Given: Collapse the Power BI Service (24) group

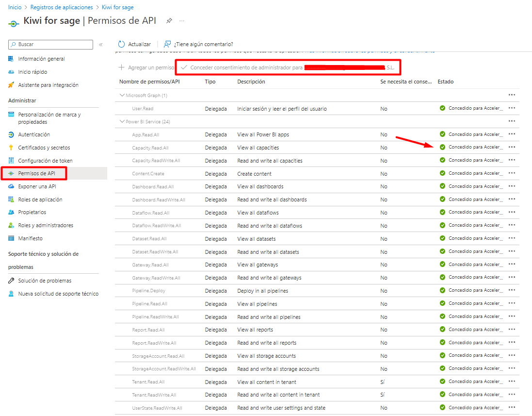Looking at the screenshot, I should coord(122,121).
